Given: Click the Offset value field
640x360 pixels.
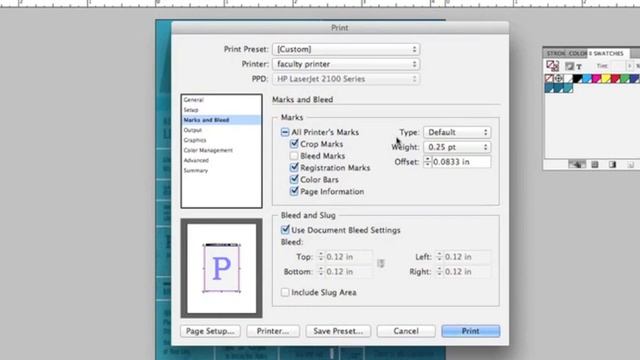Looking at the screenshot, I should click(x=461, y=162).
